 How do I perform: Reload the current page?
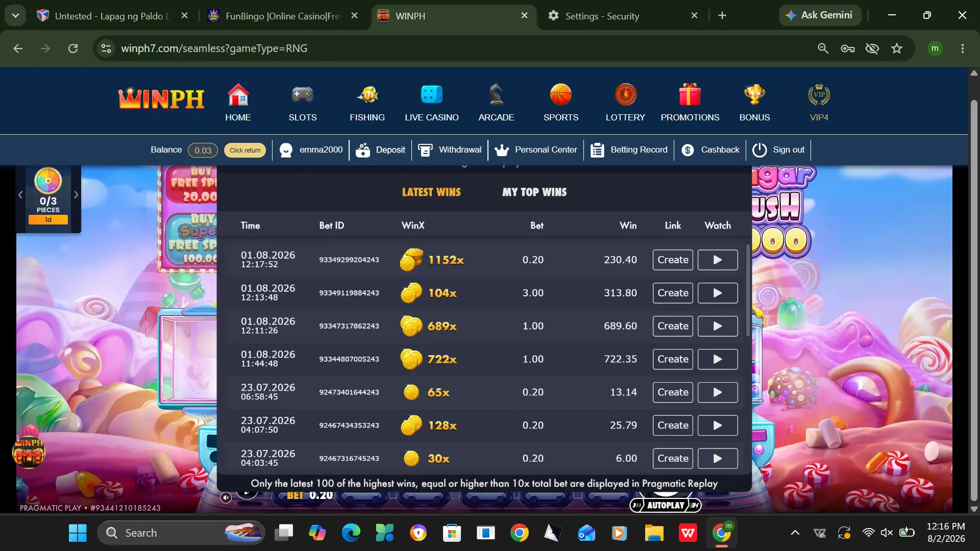pyautogui.click(x=73, y=48)
